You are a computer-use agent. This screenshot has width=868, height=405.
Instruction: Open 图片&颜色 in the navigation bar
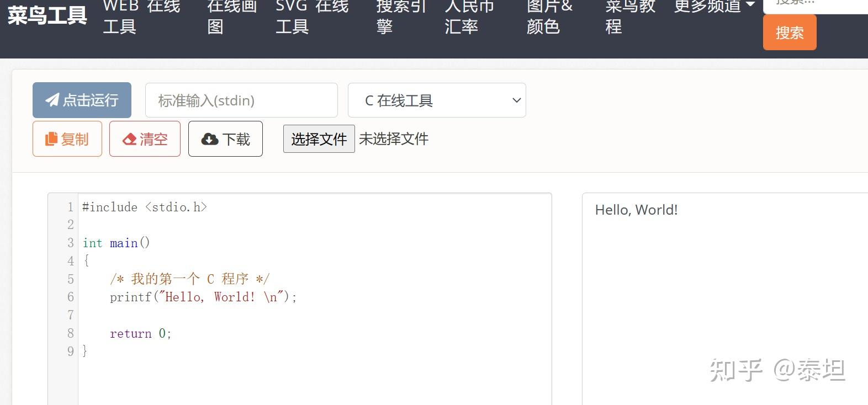(550, 16)
